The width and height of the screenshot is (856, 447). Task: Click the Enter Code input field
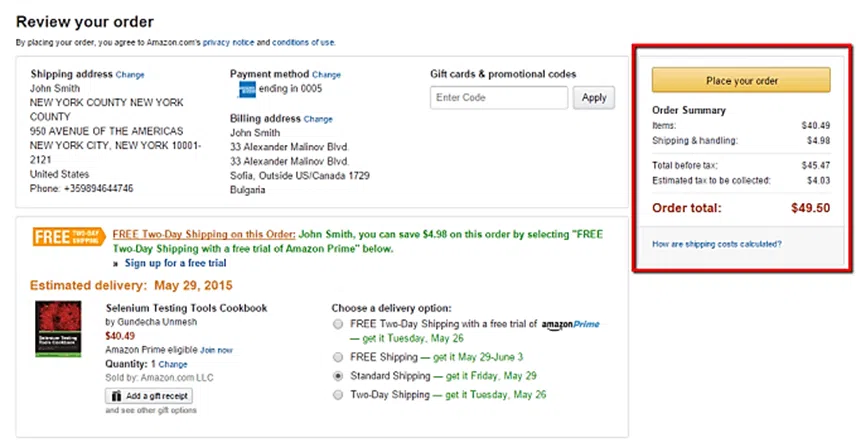[x=499, y=98]
